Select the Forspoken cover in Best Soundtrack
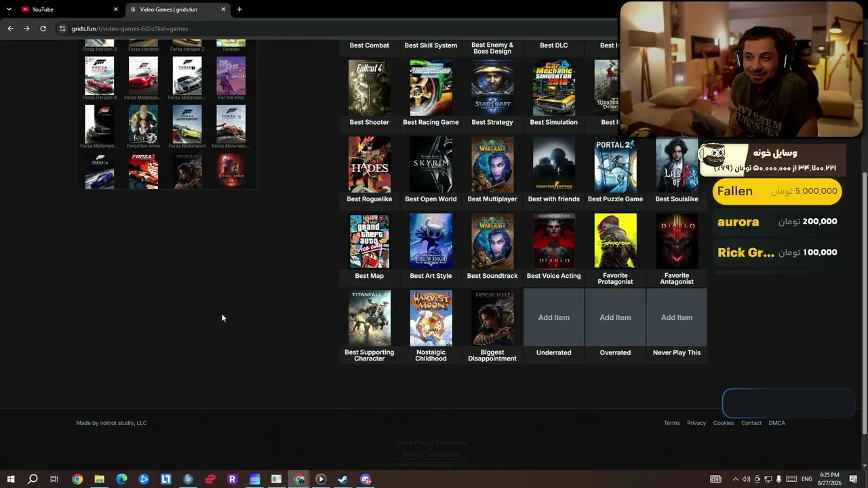 coord(492,318)
